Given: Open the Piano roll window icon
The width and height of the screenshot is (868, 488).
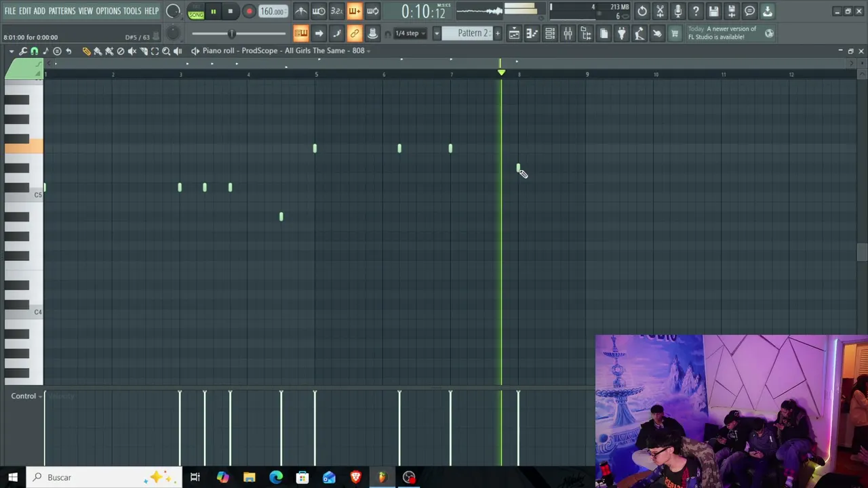Looking at the screenshot, I should pos(532,33).
